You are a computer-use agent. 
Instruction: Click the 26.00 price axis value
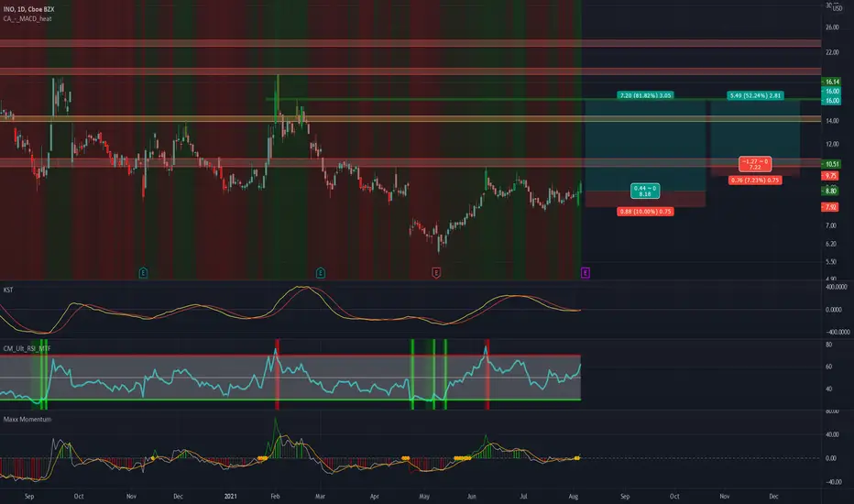click(x=832, y=27)
